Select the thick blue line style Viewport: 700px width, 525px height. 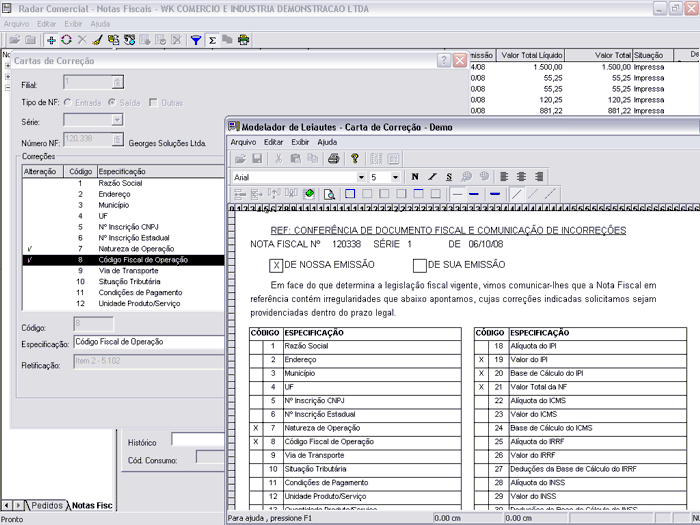coord(494,194)
